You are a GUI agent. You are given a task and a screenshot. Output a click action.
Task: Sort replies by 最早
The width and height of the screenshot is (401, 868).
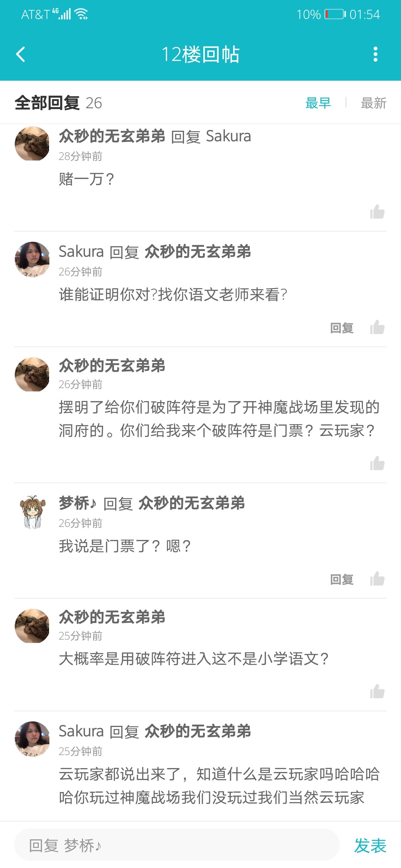pyautogui.click(x=318, y=103)
